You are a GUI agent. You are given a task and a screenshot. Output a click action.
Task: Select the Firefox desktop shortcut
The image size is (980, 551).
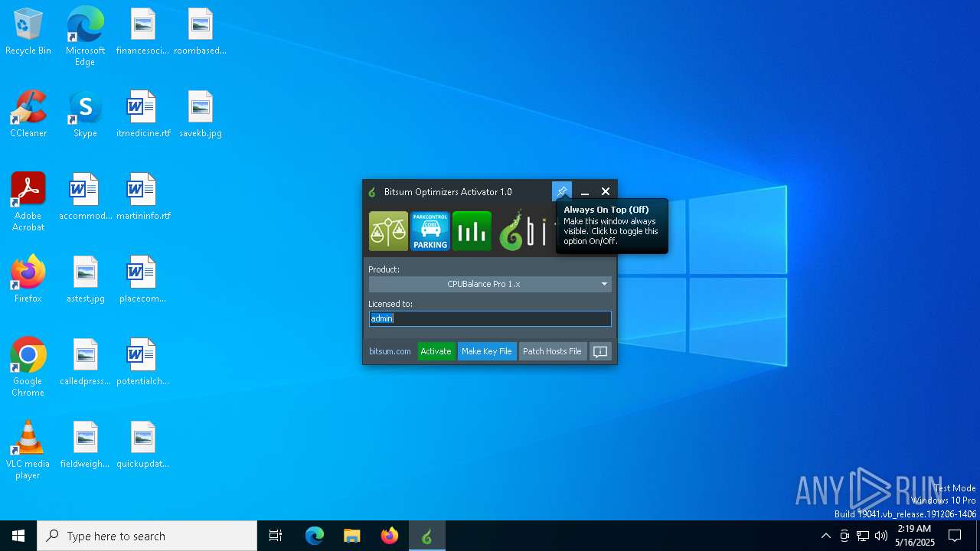pos(28,279)
